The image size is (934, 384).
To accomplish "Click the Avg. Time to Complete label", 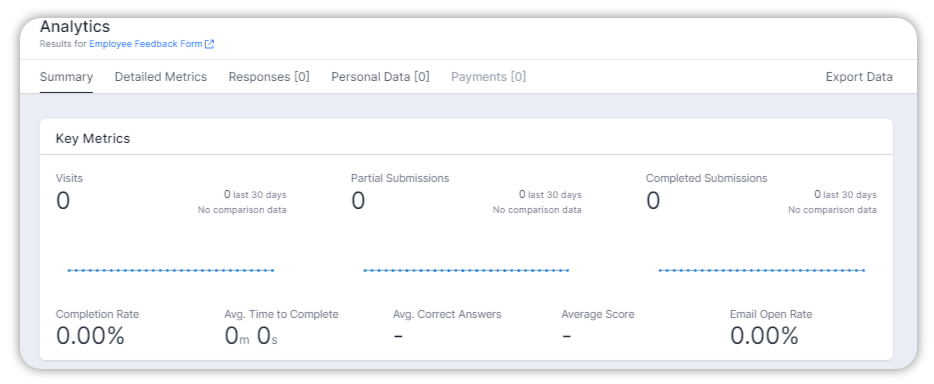I will tap(281, 314).
